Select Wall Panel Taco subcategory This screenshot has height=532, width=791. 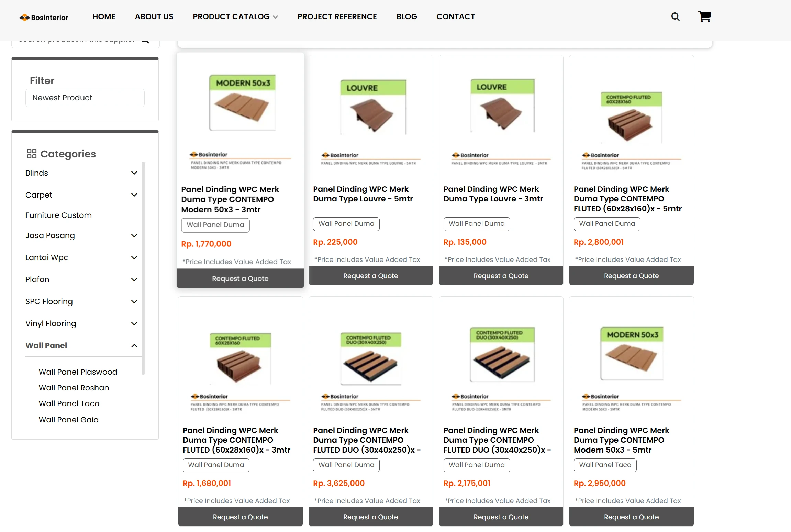[x=69, y=403]
